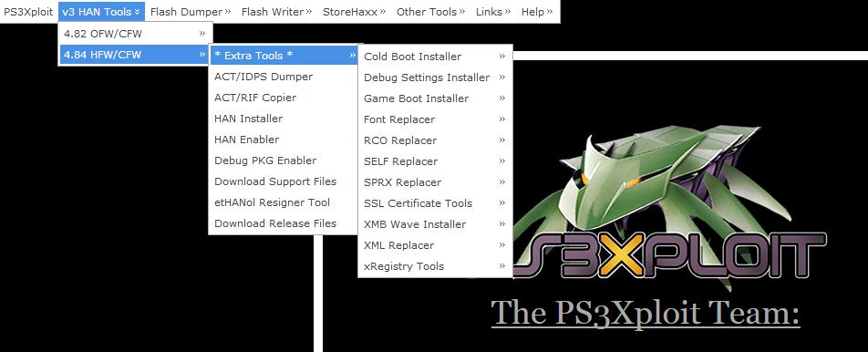Image resolution: width=868 pixels, height=352 pixels.
Task: Open Game Boot Installer submenu
Action: pos(435,98)
